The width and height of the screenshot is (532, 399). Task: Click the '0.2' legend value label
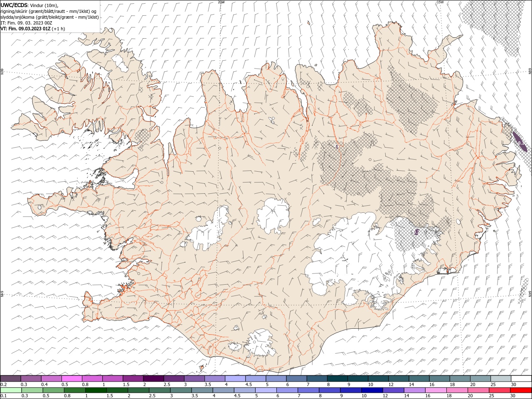3,384
